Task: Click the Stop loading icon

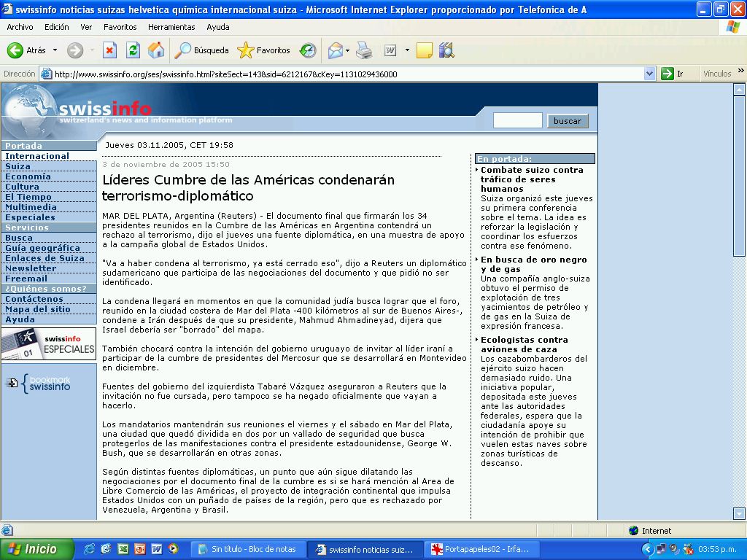Action: (x=109, y=50)
